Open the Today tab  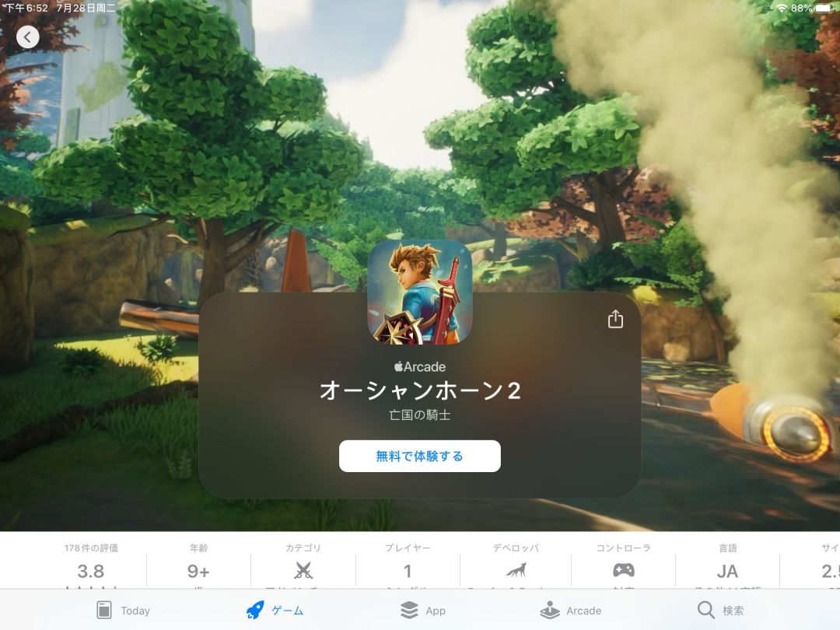point(123,611)
